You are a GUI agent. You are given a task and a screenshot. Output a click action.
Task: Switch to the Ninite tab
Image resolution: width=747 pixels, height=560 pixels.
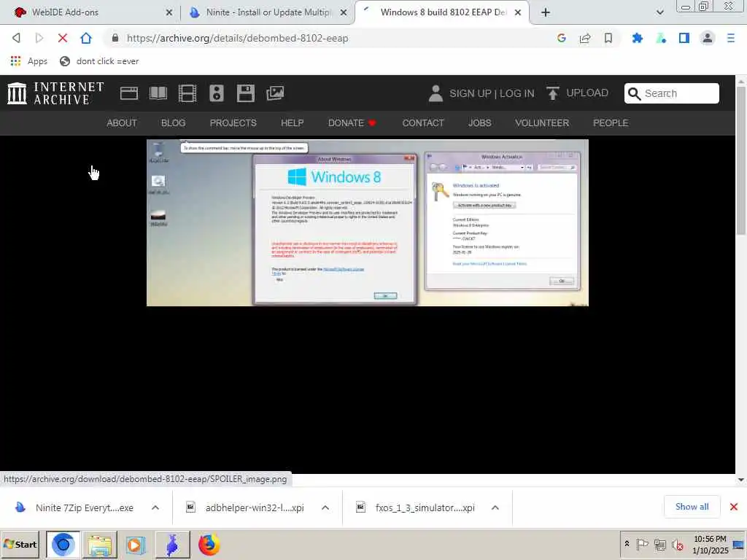click(x=267, y=12)
